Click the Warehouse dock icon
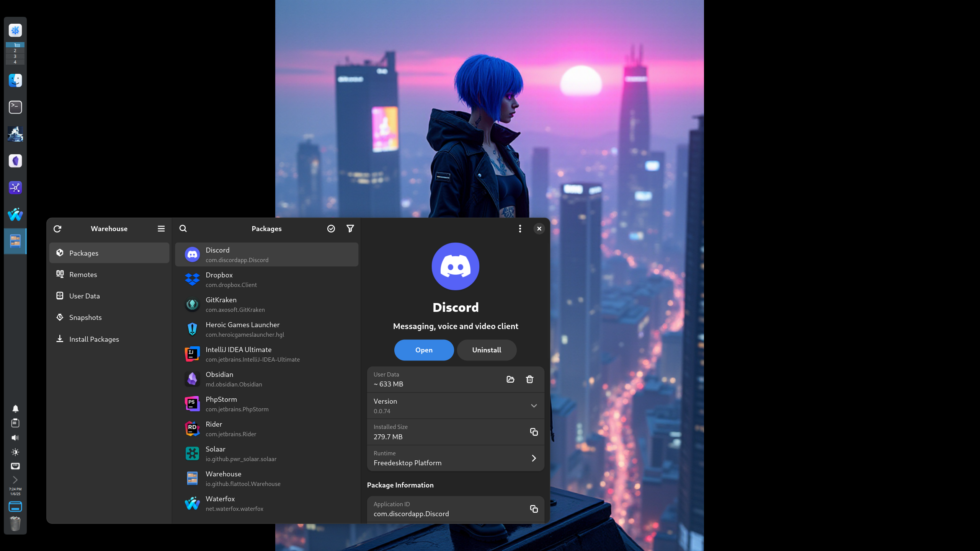Viewport: 980px width, 551px height. coord(15,241)
